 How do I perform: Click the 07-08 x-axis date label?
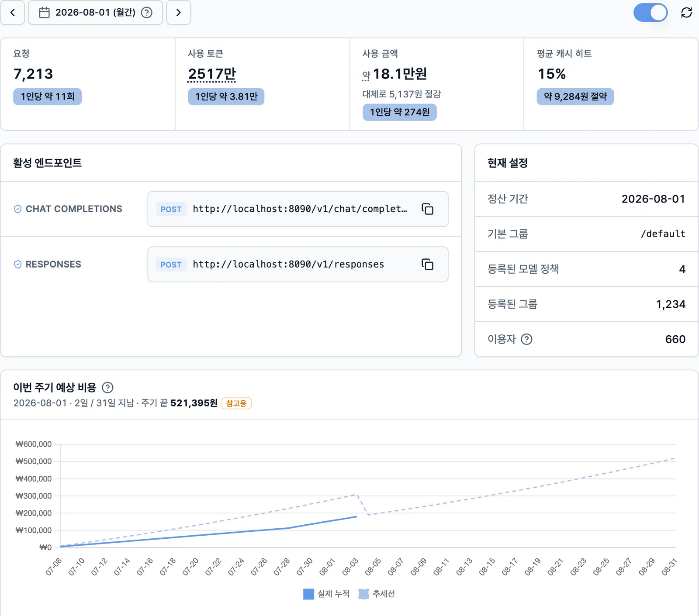coord(53,567)
